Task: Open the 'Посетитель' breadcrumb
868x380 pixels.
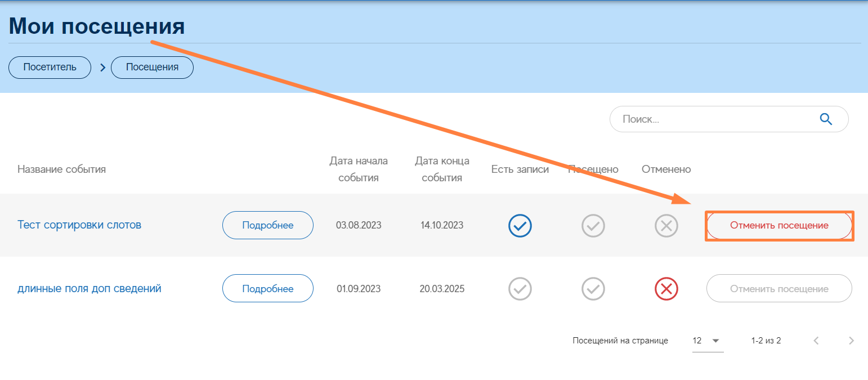Action: (x=50, y=67)
